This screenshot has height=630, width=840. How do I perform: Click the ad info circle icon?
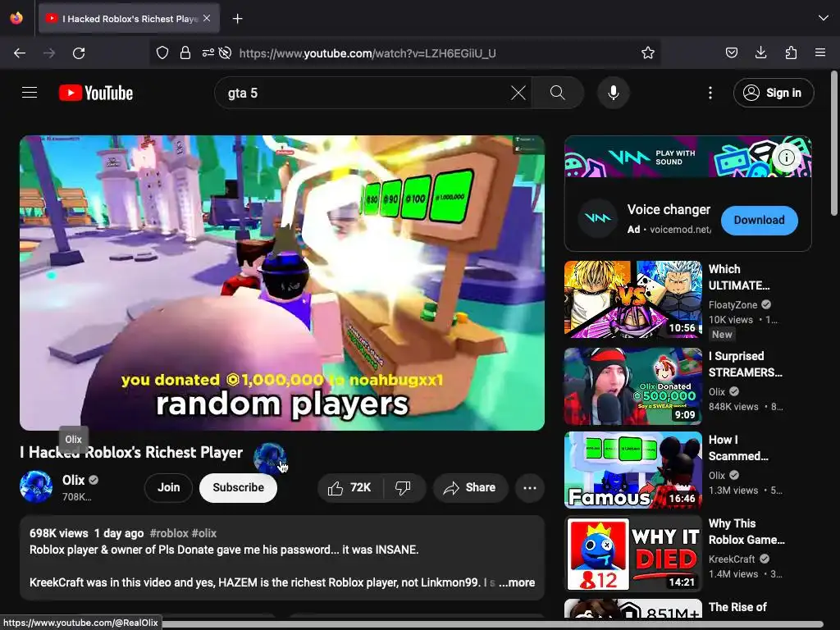tap(787, 157)
